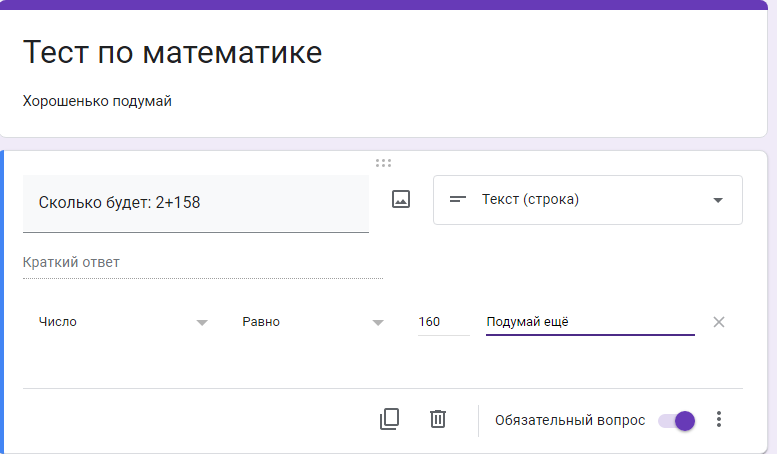Click form title 'Тест по математике'
The height and width of the screenshot is (454, 777).
[172, 52]
